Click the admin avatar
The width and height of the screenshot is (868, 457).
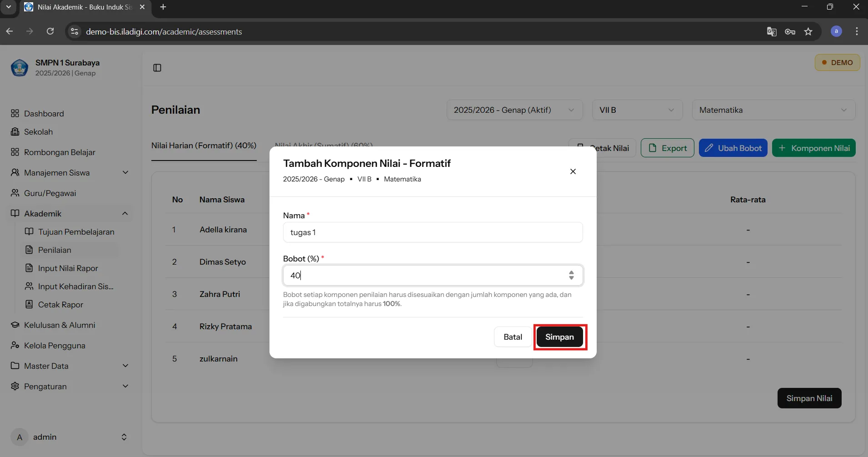20,437
